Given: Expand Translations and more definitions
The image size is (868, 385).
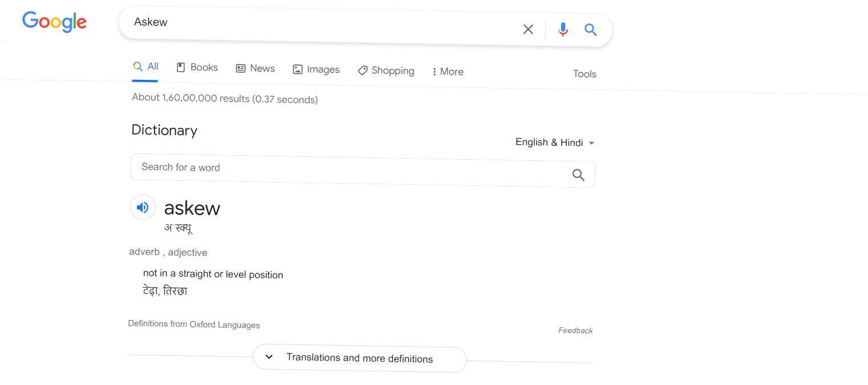Looking at the screenshot, I should 359,359.
